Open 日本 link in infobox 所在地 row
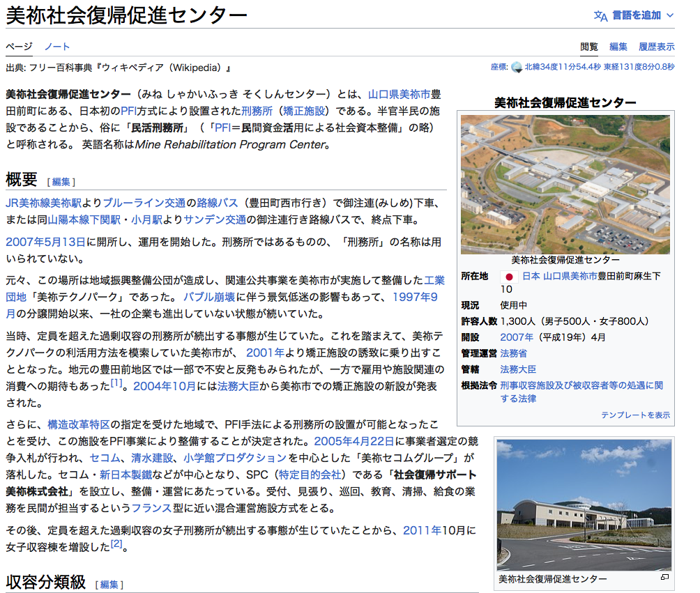700x593 pixels. pyautogui.click(x=531, y=276)
